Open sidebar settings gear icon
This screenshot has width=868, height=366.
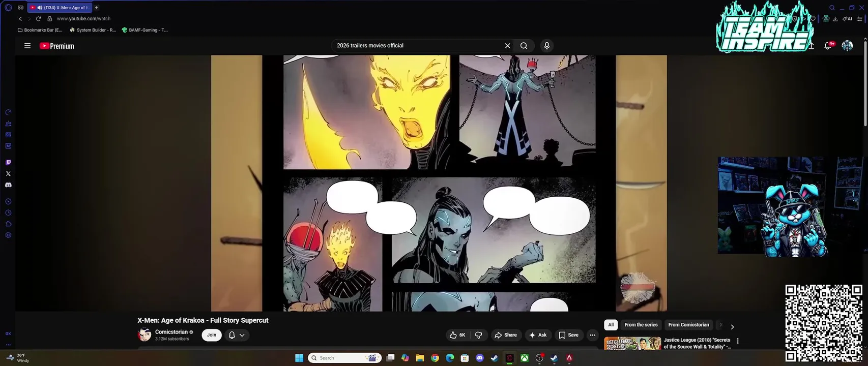tap(8, 235)
